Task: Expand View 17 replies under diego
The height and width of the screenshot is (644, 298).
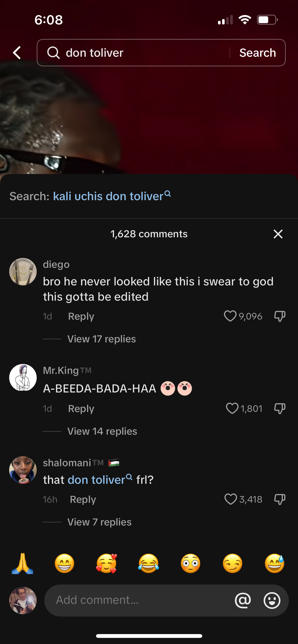Action: coord(101,339)
